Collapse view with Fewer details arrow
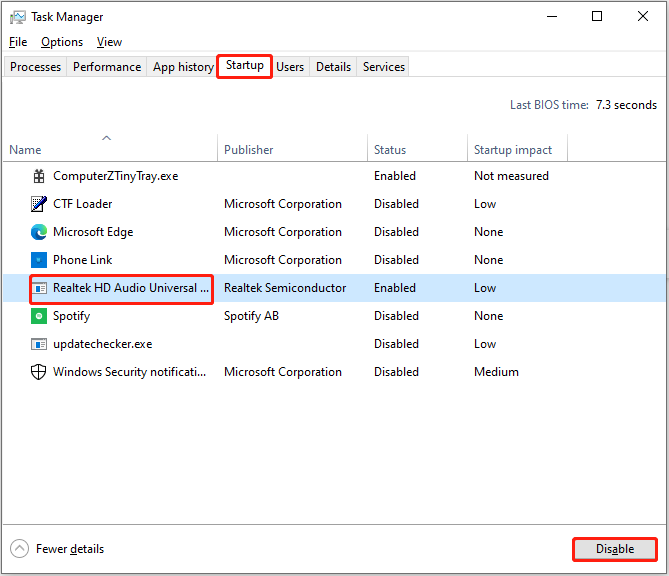This screenshot has height=576, width=669. (x=20, y=549)
